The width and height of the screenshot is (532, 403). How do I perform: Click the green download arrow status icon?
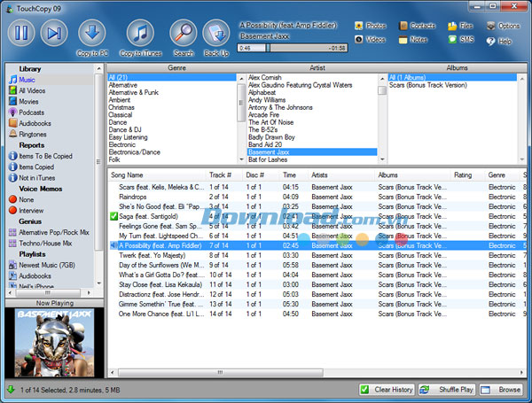point(12,390)
